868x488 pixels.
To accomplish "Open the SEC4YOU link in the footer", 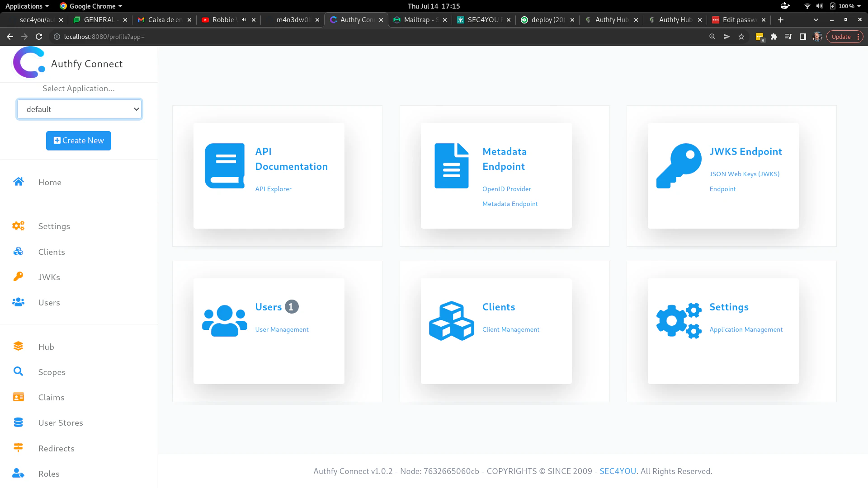I will tap(618, 471).
